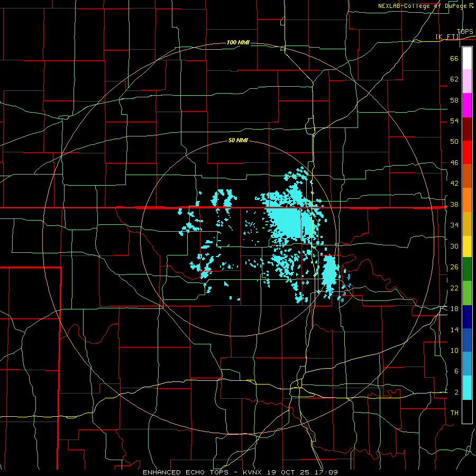Viewport: 476px width, 476px height.
Task: Click the legend value 46
Action: coord(454,163)
